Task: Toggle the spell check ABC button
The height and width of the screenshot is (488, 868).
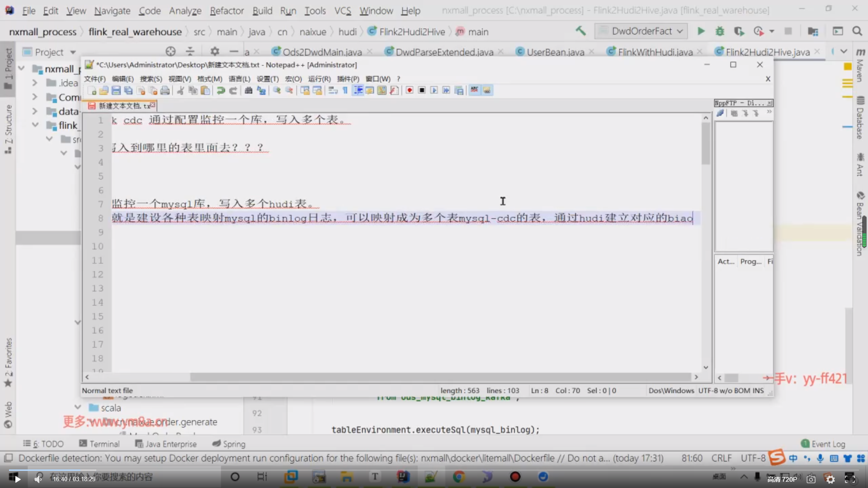Action: point(474,90)
